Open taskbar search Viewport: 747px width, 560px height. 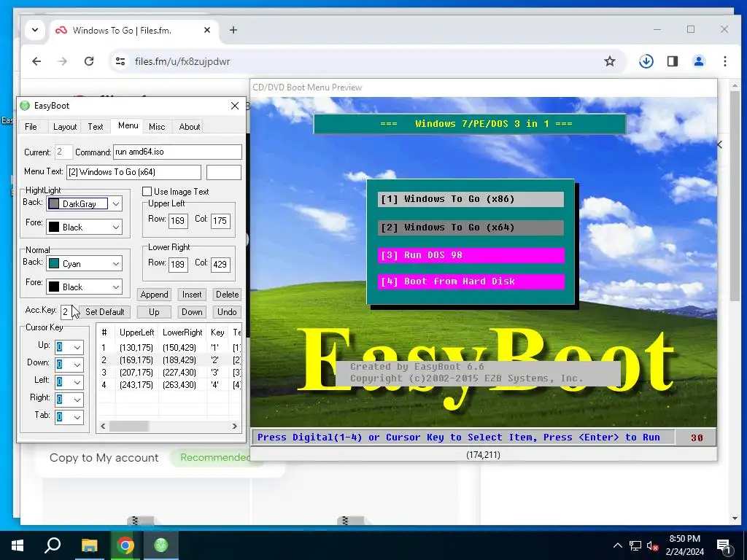pyautogui.click(x=53, y=545)
